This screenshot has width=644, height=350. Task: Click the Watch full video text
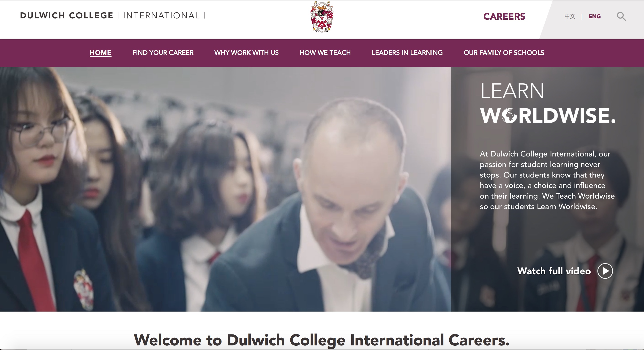tap(554, 271)
